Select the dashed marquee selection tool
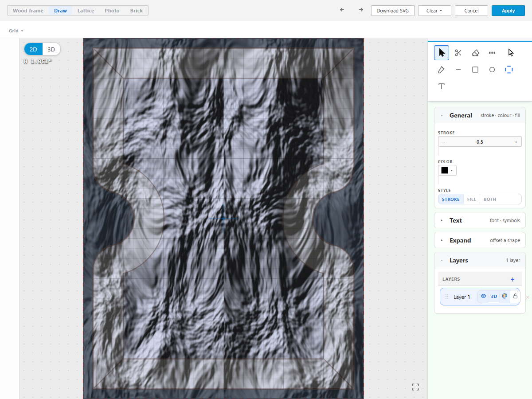Screen dimensions: 532x399 coord(509,70)
